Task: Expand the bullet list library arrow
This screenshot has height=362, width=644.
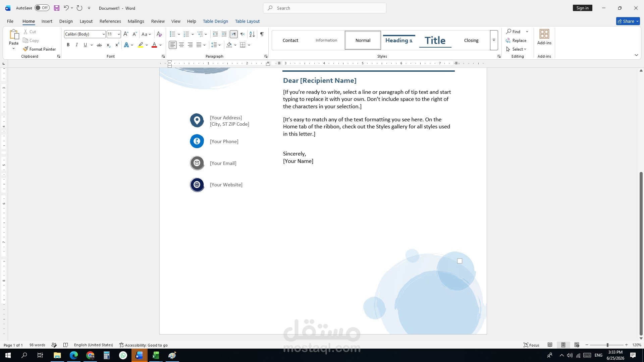Action: [179, 34]
